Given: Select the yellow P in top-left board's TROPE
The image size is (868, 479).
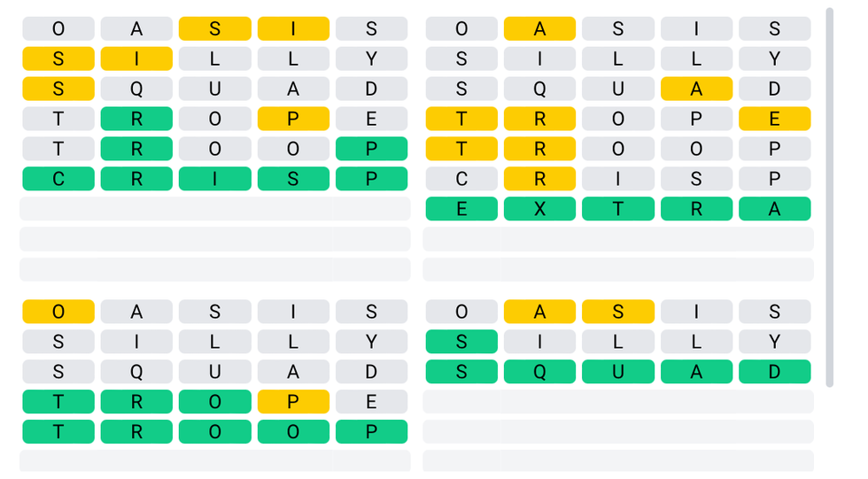Looking at the screenshot, I should tap(293, 120).
